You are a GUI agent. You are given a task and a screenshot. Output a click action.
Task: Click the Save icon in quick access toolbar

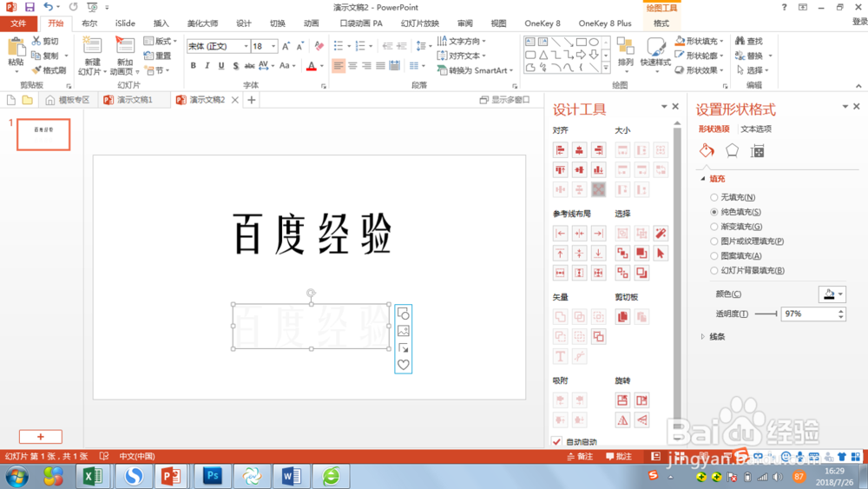(30, 7)
